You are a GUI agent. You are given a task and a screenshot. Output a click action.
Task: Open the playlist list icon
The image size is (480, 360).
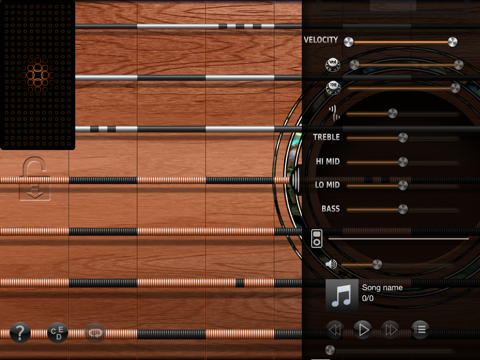coord(420,329)
